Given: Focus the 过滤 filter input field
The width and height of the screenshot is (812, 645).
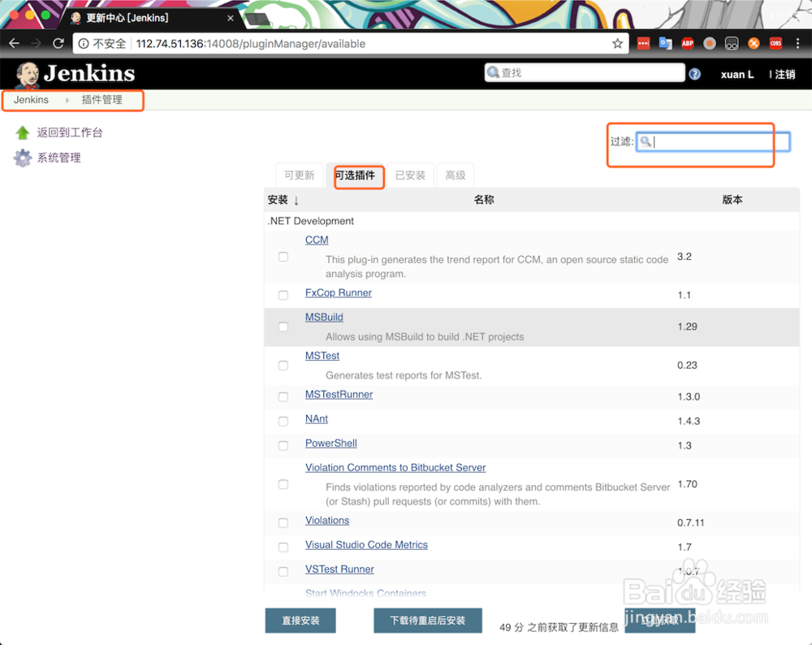Looking at the screenshot, I should (713, 141).
